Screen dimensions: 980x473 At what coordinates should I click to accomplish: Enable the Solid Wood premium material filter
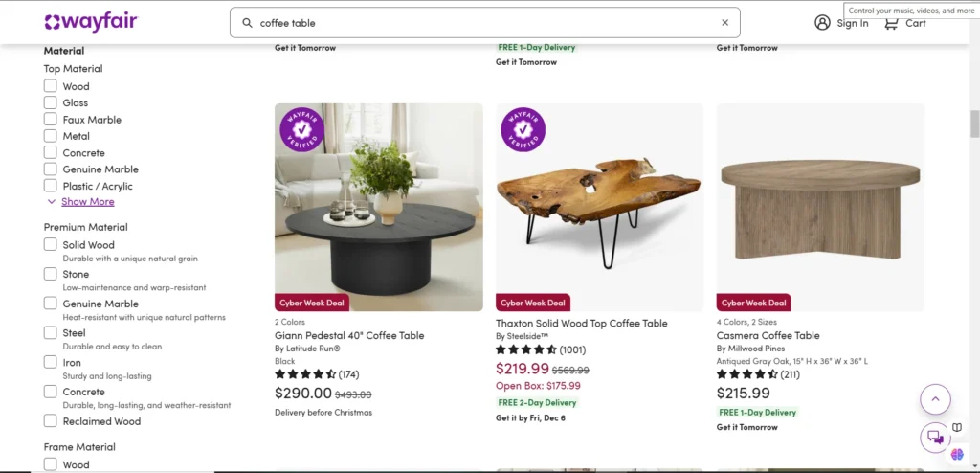[x=51, y=245]
